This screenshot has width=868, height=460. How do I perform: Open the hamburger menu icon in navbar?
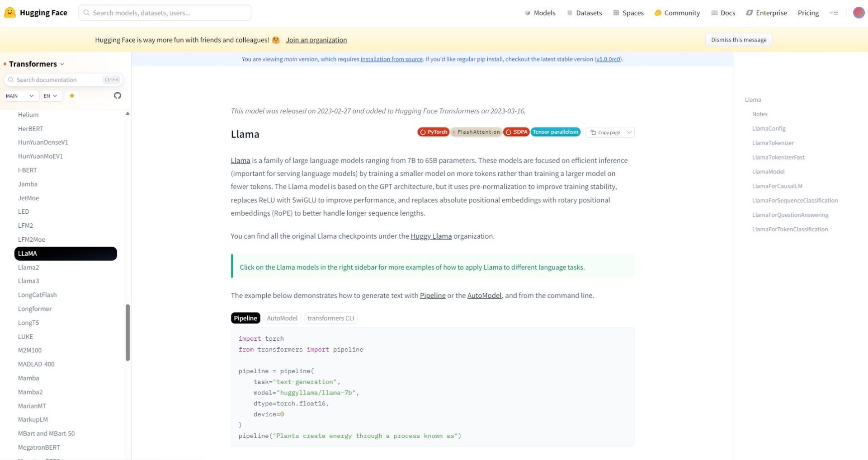(x=834, y=13)
